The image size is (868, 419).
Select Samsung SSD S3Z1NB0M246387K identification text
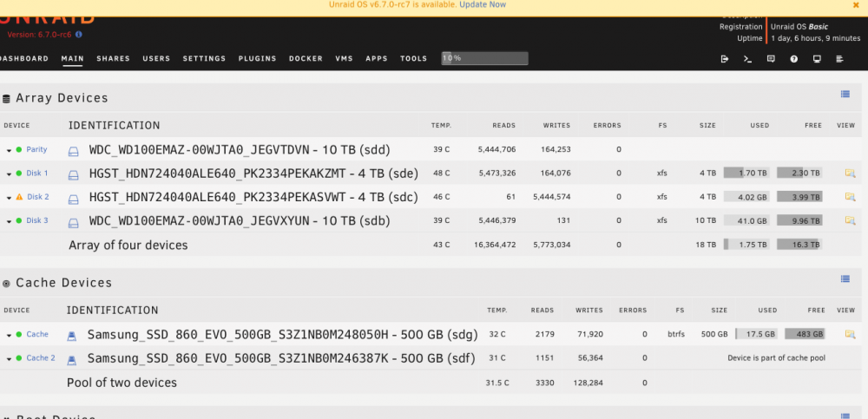click(x=281, y=358)
